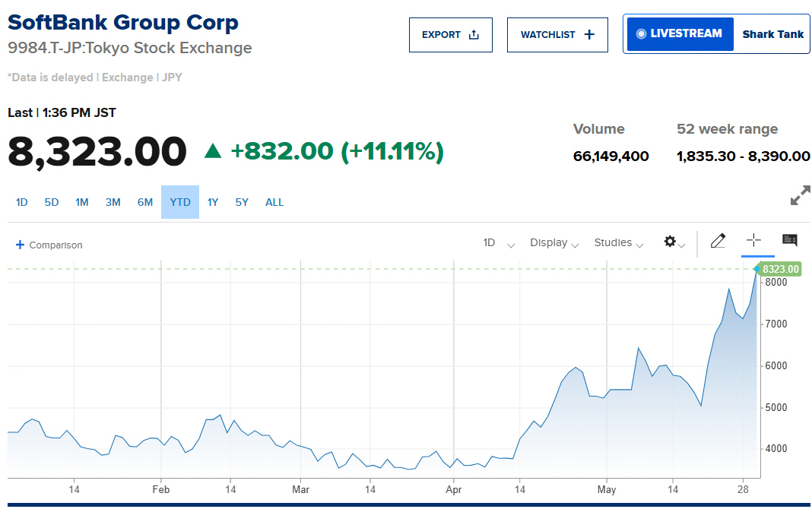Add a Comparison symbol
The image size is (812, 509).
(49, 245)
